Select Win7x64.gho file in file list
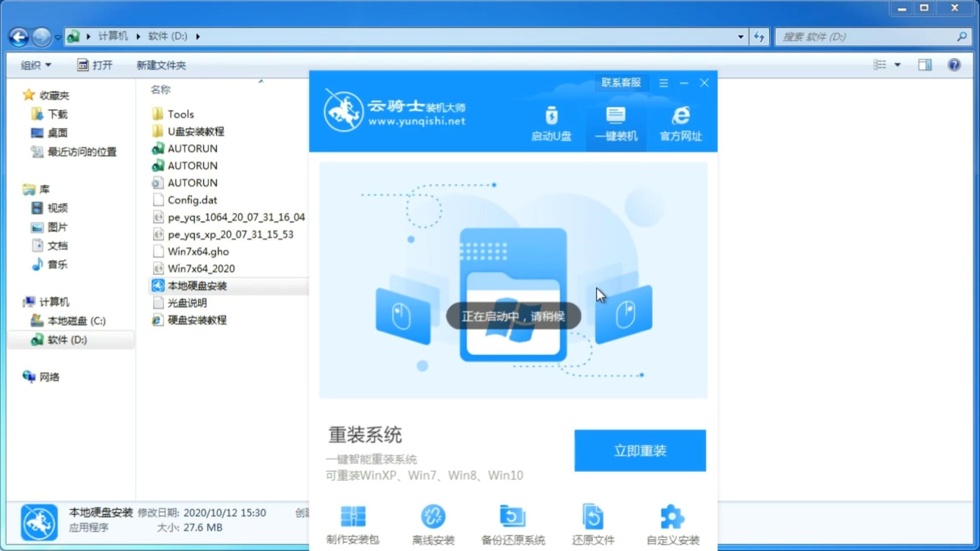Viewport: 980px width, 551px height. pos(199,251)
